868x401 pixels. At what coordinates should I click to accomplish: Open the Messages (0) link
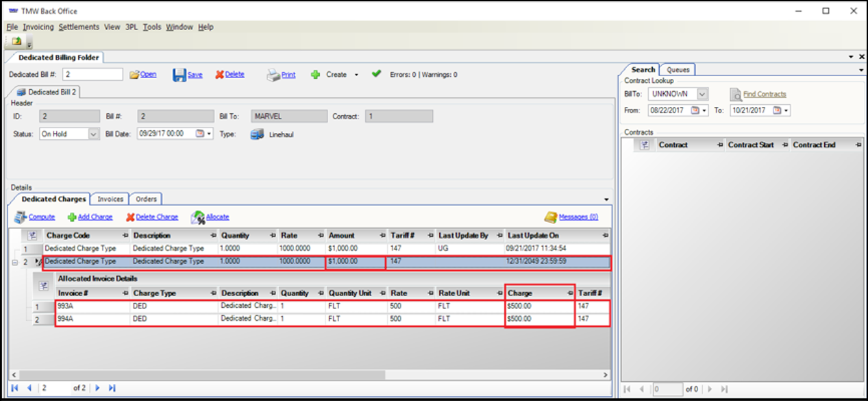tap(578, 217)
